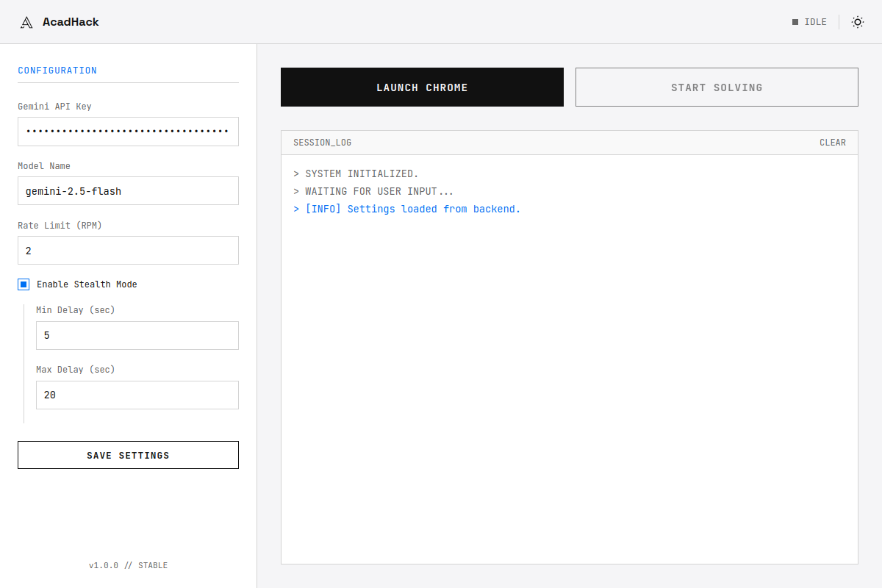
Task: Focus the Gemini API Key field
Action: 128,131
